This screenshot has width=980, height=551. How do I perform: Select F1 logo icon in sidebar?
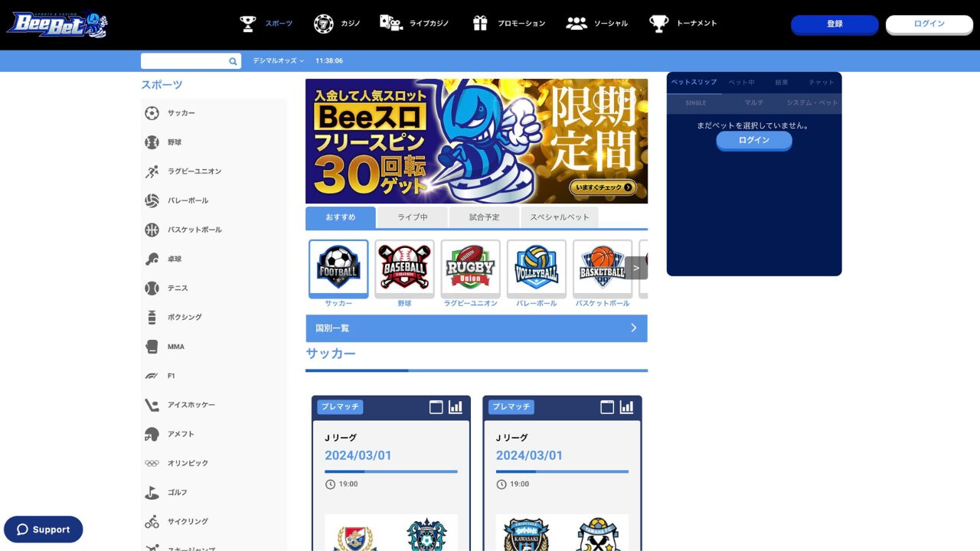click(152, 376)
